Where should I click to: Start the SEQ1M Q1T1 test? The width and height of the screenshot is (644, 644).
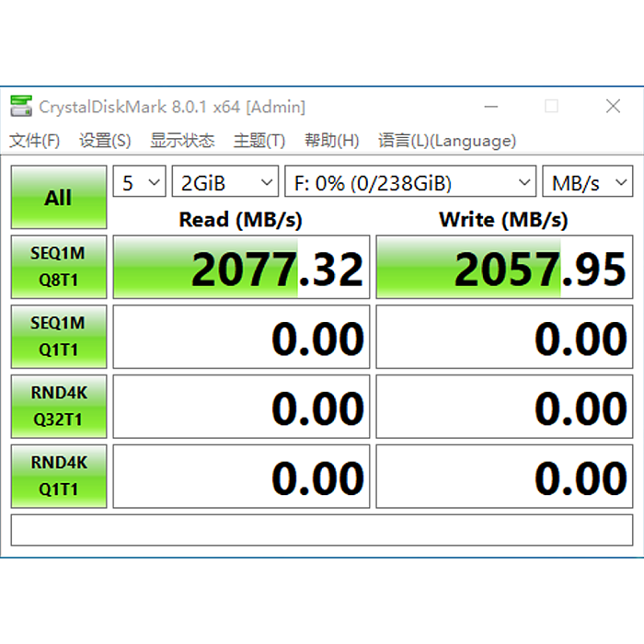click(59, 337)
